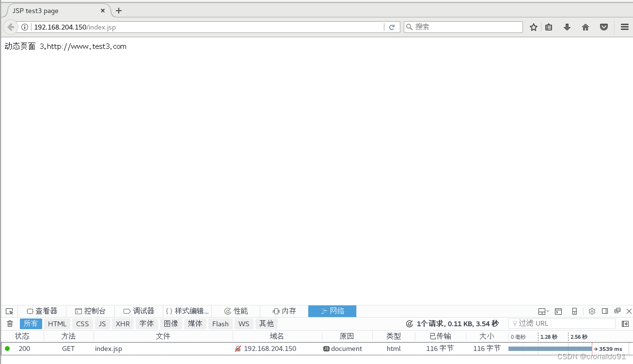Open devtools in separate window icon

click(617, 311)
